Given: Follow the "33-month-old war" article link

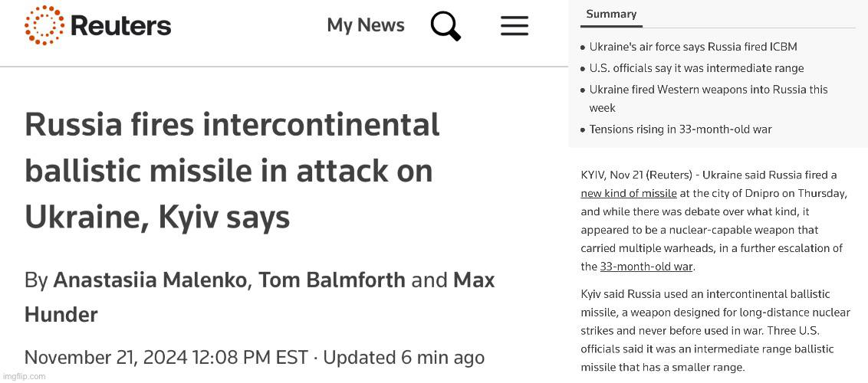Looking at the screenshot, I should point(646,267).
